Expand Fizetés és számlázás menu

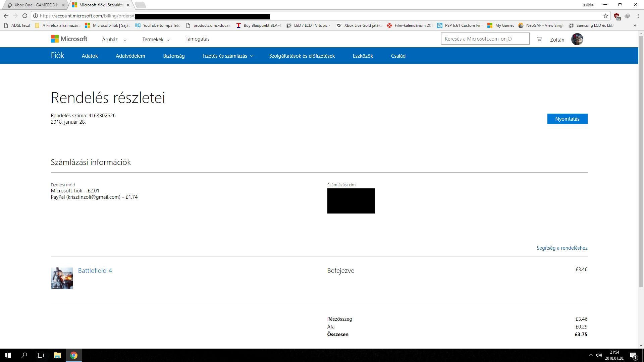228,56
